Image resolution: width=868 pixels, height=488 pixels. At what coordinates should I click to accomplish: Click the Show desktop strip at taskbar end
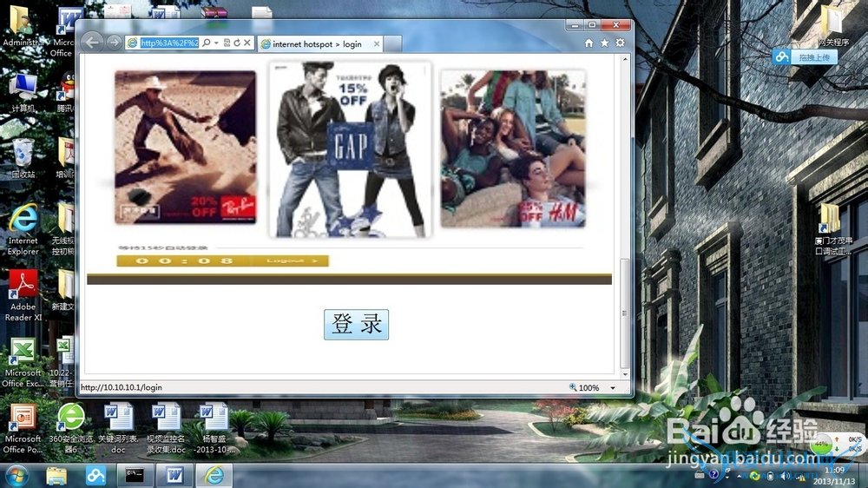coord(864,476)
